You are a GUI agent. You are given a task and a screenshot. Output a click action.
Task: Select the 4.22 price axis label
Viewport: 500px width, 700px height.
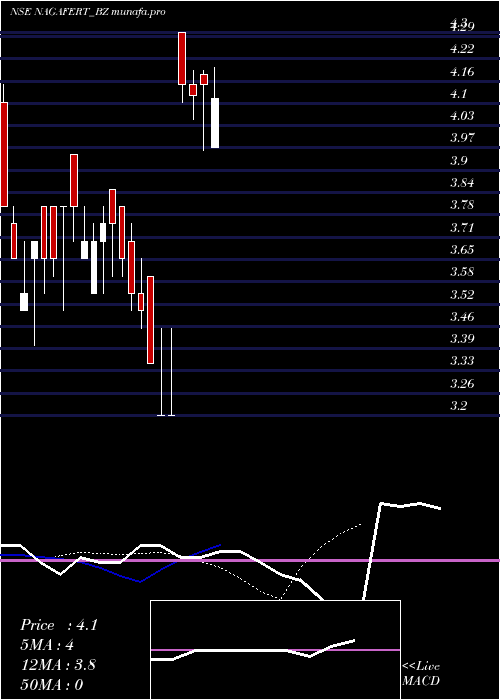[462, 49]
